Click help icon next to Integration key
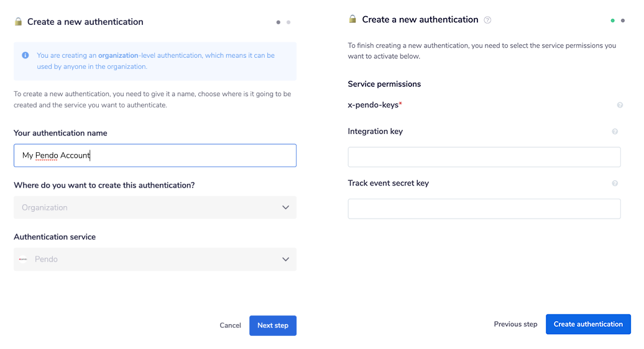Image resolution: width=644 pixels, height=349 pixels. coord(615,132)
